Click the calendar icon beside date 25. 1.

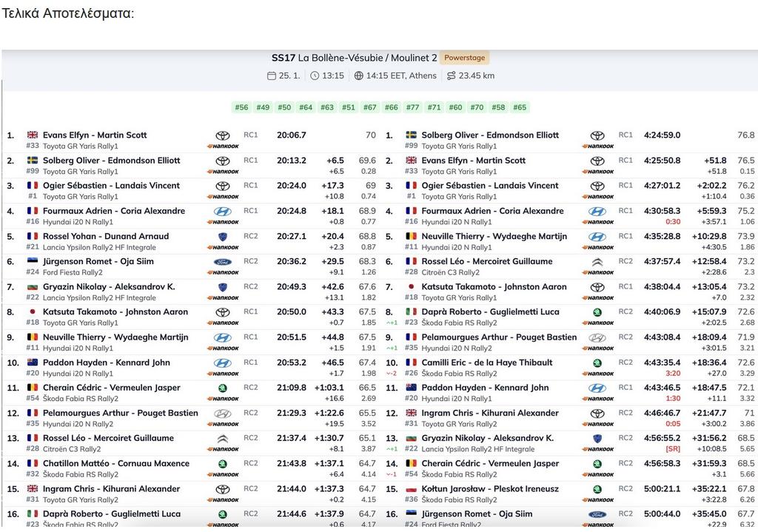[x=272, y=76]
